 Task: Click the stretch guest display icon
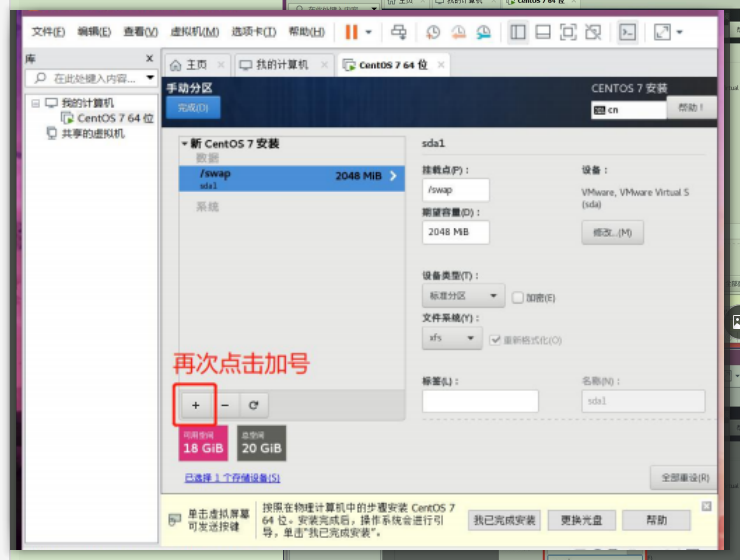662,32
